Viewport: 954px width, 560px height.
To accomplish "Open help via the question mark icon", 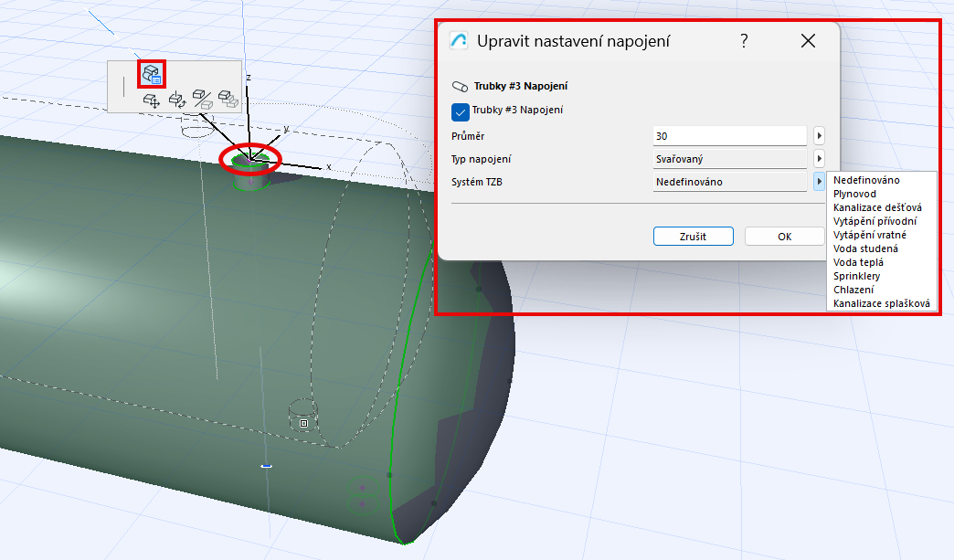I will click(744, 40).
